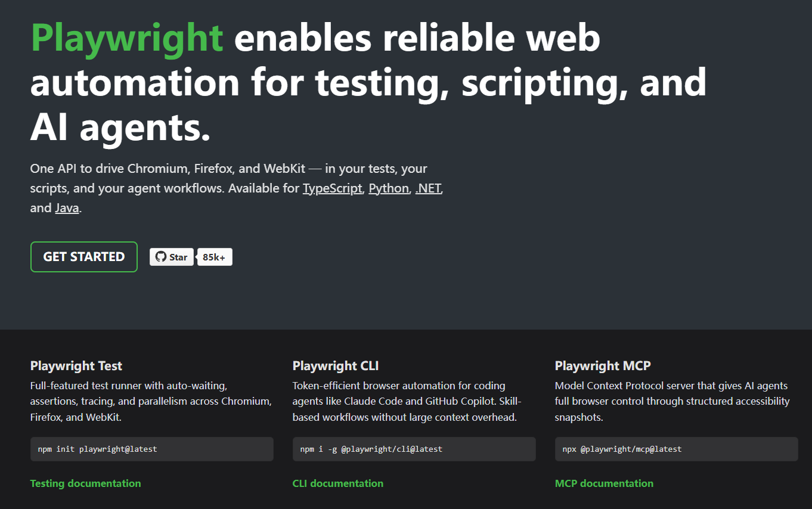Click the Playwright Test heading
This screenshot has width=812, height=509.
[x=76, y=366]
